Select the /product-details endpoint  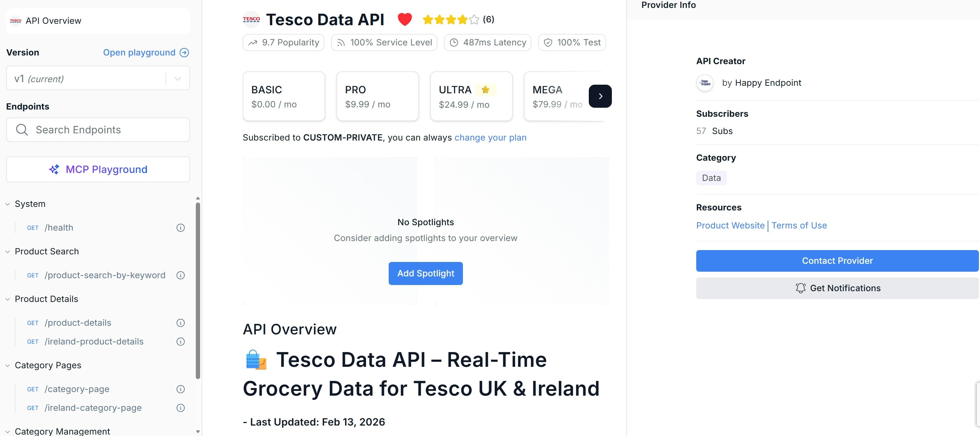77,322
